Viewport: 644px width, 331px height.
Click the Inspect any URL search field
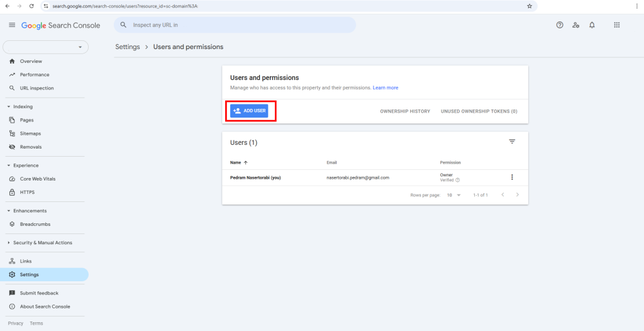click(239, 25)
